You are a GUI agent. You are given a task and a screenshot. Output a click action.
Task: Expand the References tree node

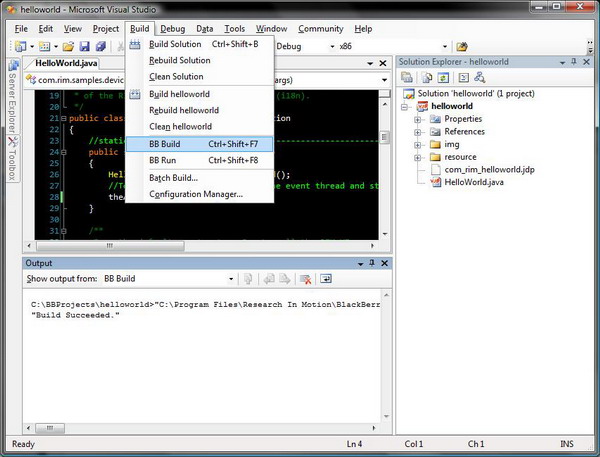[x=417, y=132]
